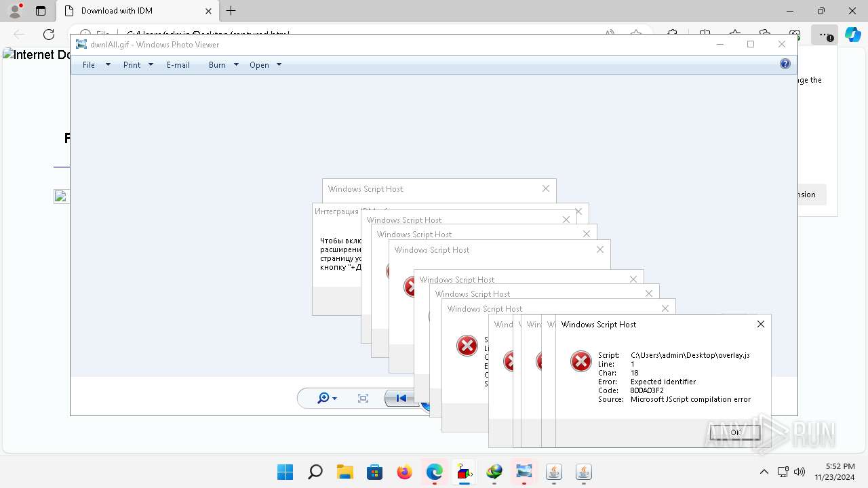Close the rearmost Windows Script Host dialog

(546, 188)
